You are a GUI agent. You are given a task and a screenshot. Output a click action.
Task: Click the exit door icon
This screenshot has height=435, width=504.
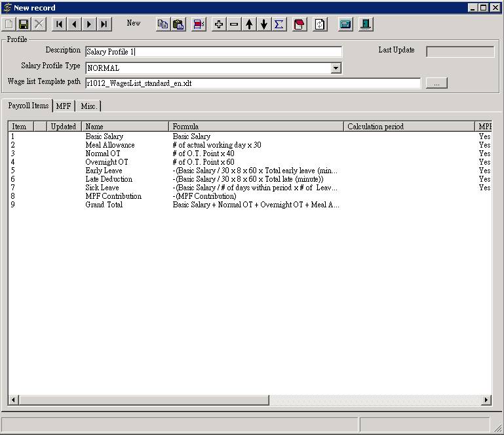[366, 24]
